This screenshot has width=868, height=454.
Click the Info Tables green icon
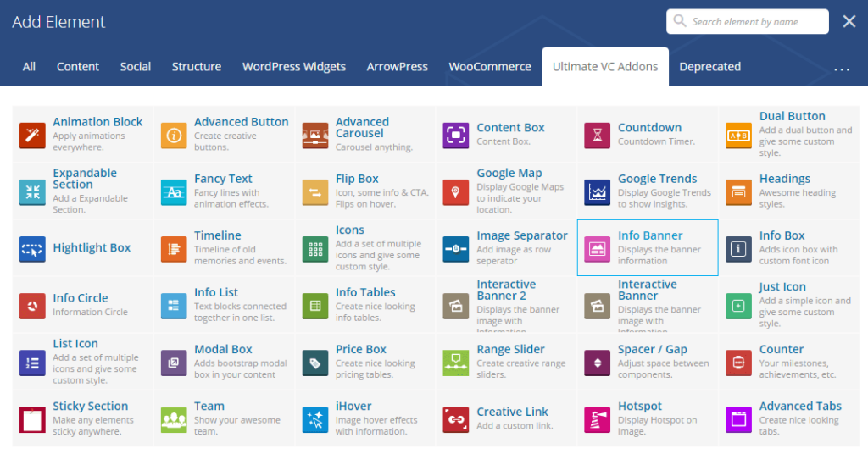pyautogui.click(x=315, y=306)
